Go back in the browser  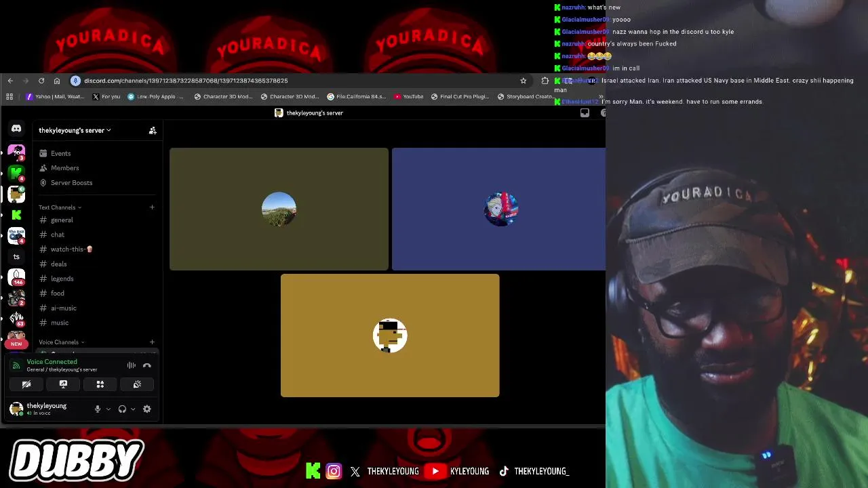[10, 81]
